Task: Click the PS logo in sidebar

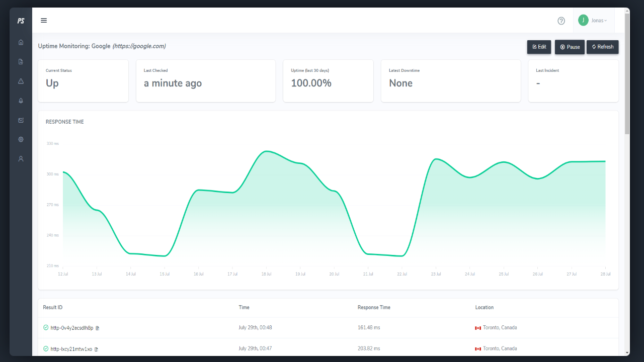Action: click(x=21, y=21)
